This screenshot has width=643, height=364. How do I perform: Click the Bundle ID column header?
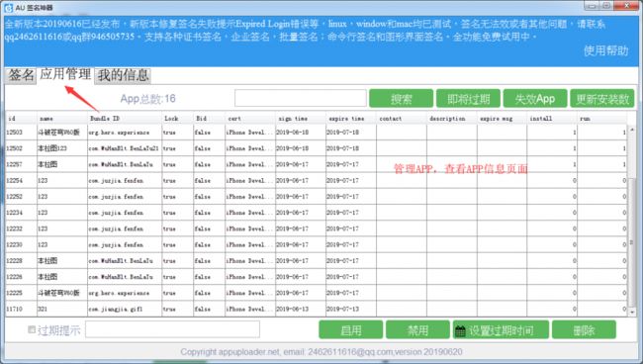click(x=125, y=119)
